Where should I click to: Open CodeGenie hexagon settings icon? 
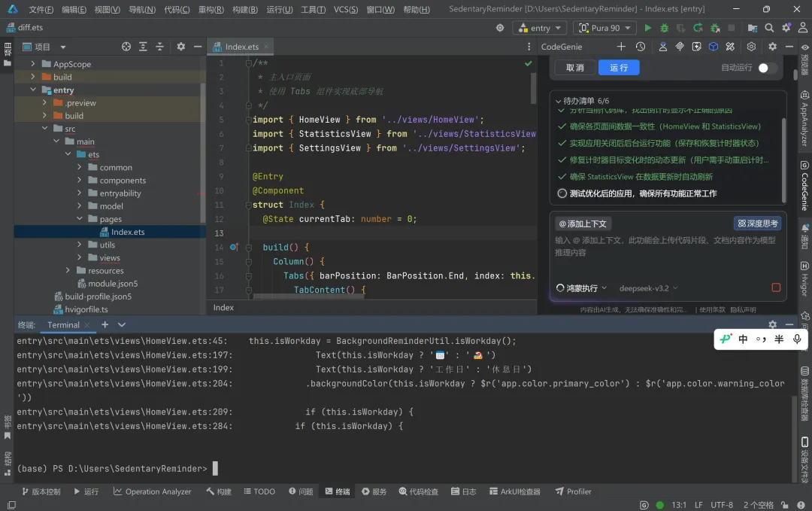pyautogui.click(x=751, y=47)
